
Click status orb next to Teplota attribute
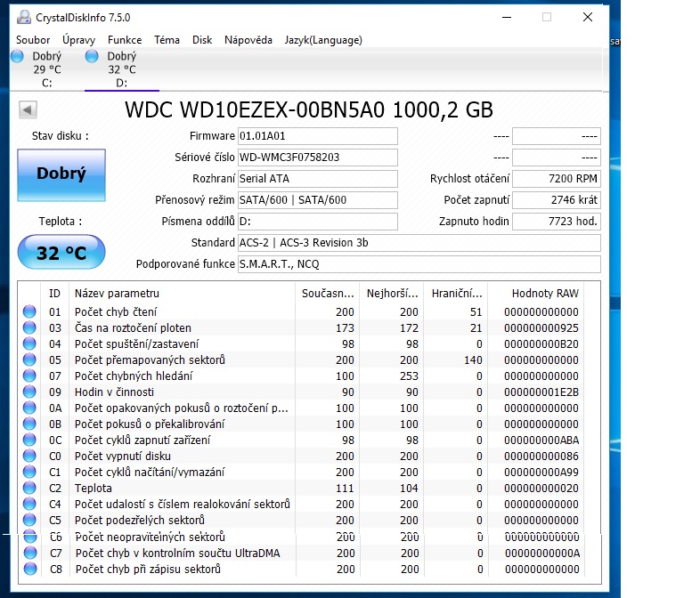(x=29, y=488)
